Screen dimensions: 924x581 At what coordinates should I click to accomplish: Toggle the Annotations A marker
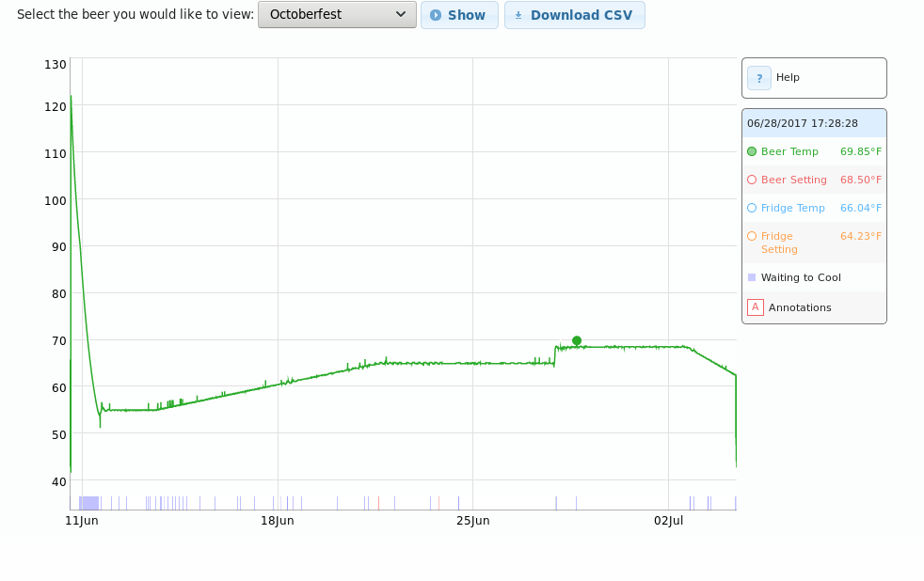click(x=756, y=307)
